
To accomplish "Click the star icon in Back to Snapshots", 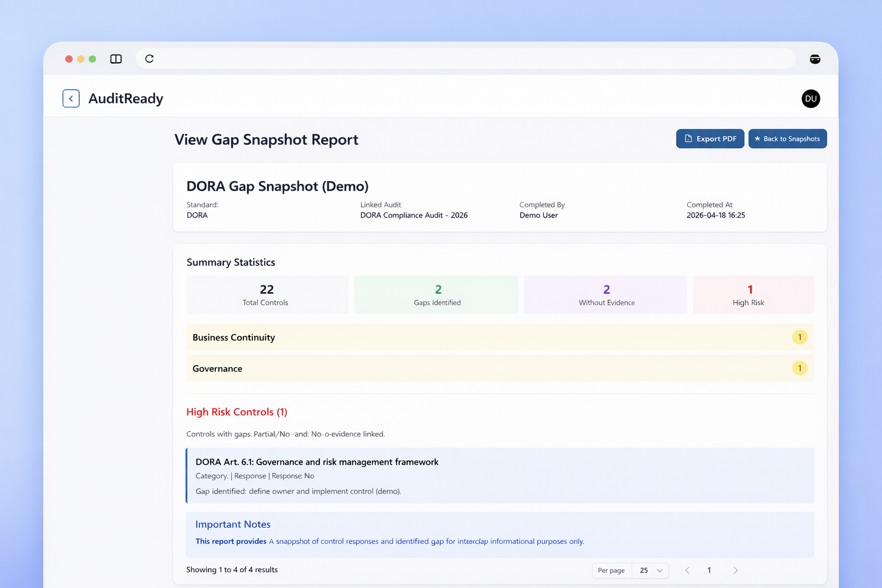I will [757, 139].
